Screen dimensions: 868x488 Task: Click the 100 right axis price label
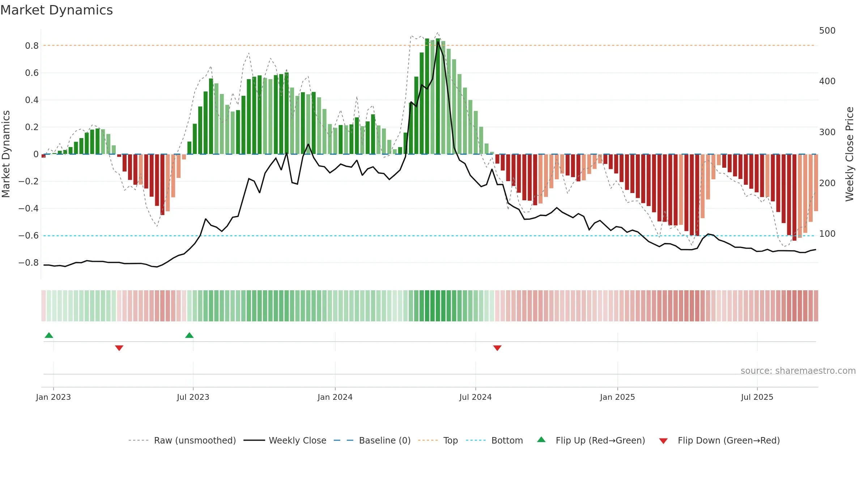pyautogui.click(x=827, y=234)
